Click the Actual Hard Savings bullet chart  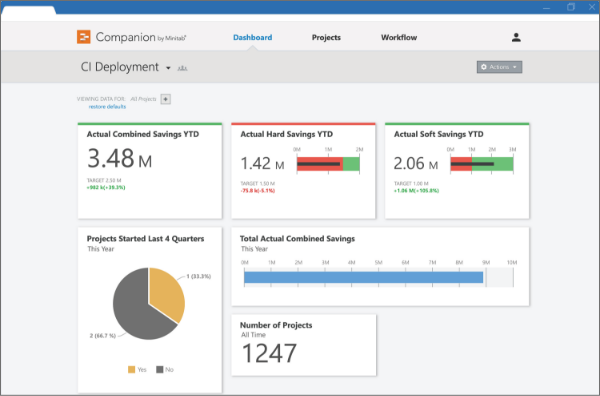pos(328,164)
